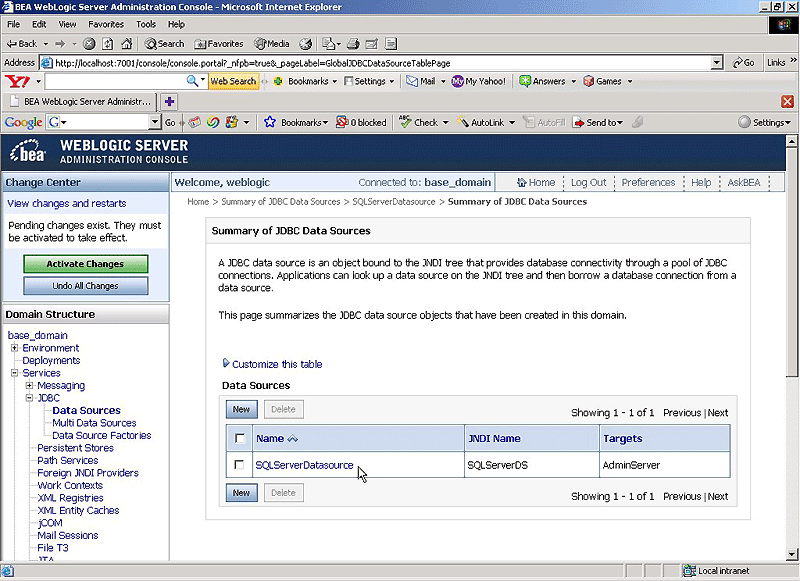Click the bea logo in console header
Viewport: 800px width, 581px height.
tap(28, 151)
